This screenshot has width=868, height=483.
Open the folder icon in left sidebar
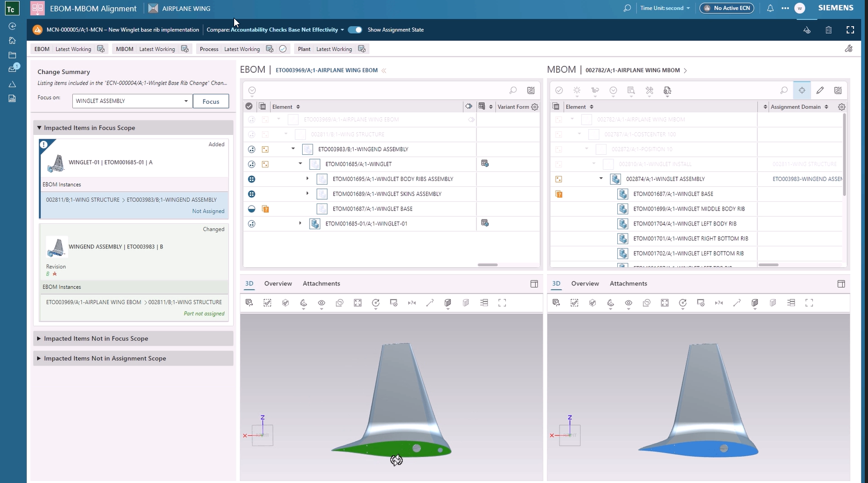tap(12, 55)
